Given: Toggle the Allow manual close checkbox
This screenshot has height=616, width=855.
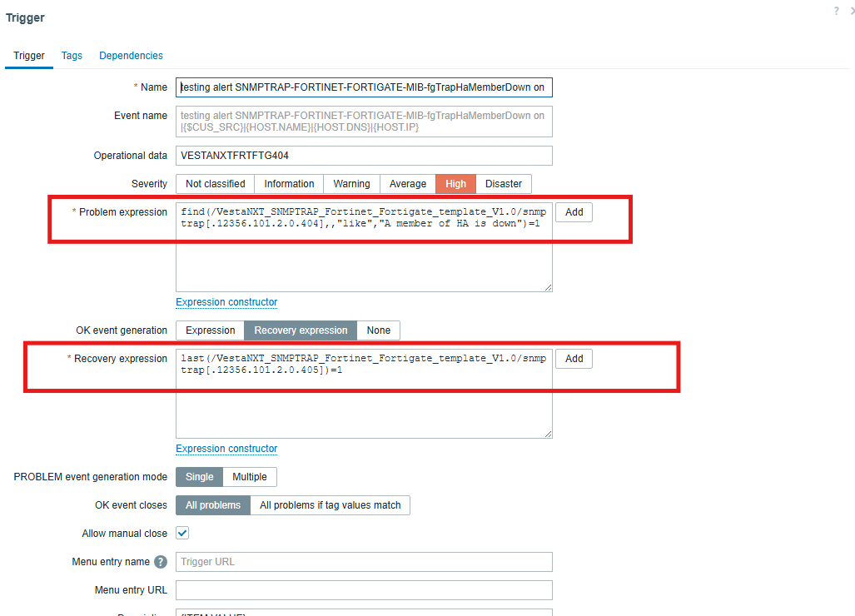Looking at the screenshot, I should click(182, 534).
